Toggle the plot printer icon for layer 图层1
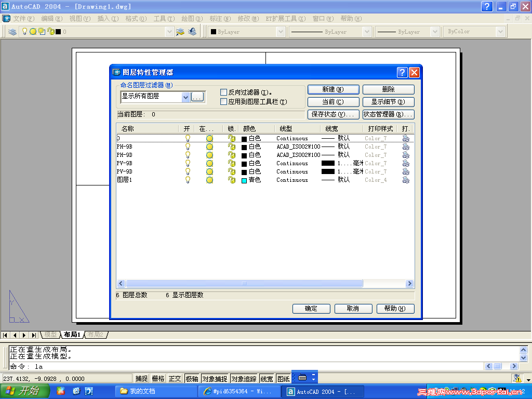The image size is (532, 399). point(406,180)
